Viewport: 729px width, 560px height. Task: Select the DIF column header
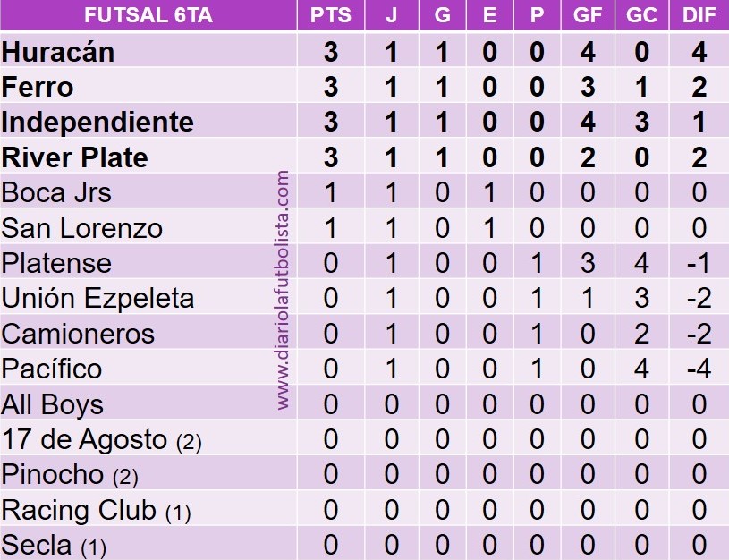pos(699,15)
